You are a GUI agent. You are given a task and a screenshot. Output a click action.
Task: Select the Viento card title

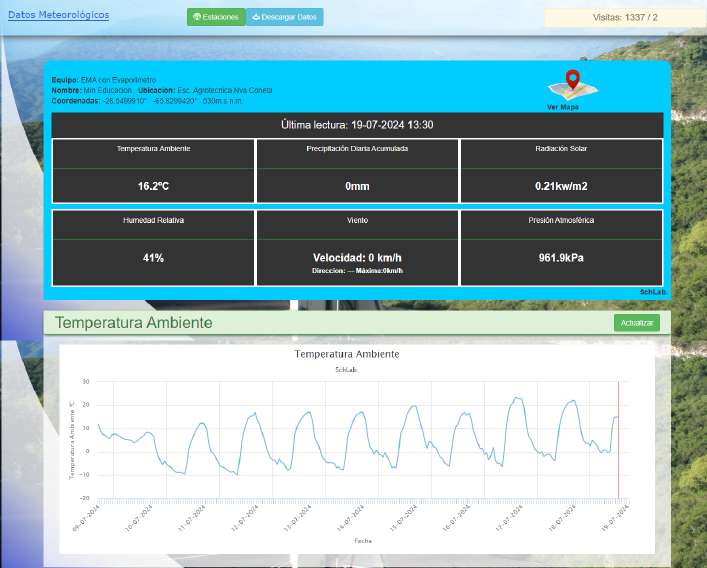(x=357, y=220)
